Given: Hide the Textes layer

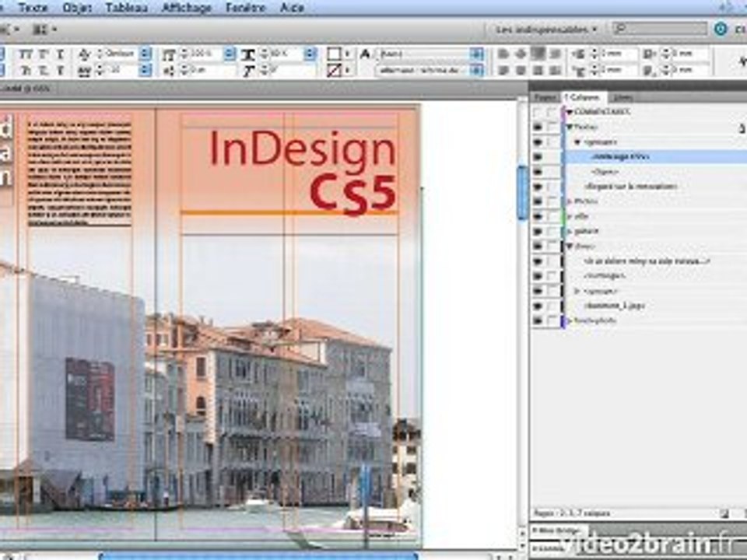Looking at the screenshot, I should click(x=538, y=127).
